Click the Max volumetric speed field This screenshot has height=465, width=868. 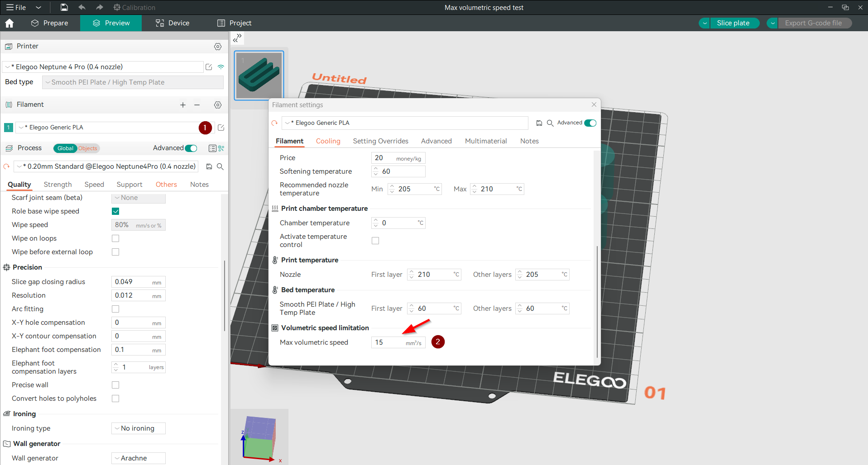[398, 342]
